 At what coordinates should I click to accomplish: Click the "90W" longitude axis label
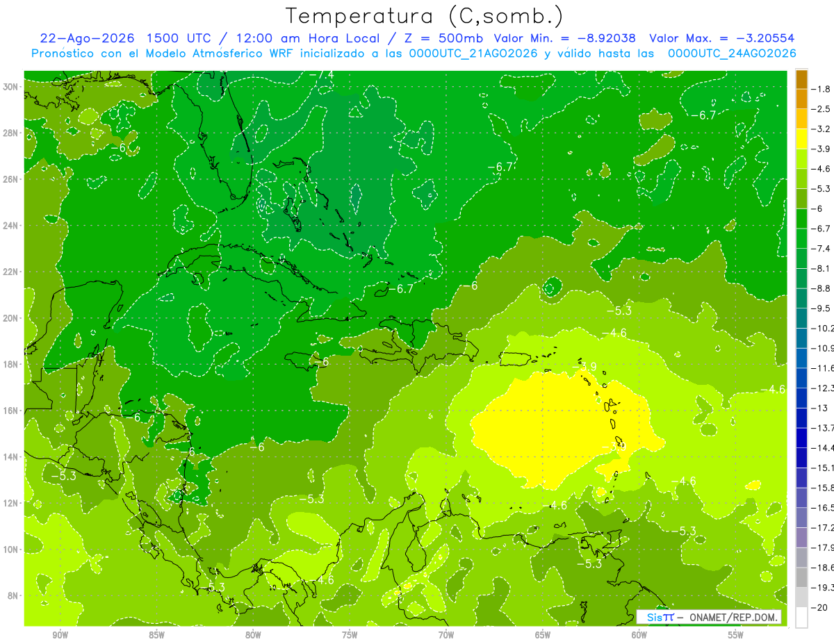[60, 635]
